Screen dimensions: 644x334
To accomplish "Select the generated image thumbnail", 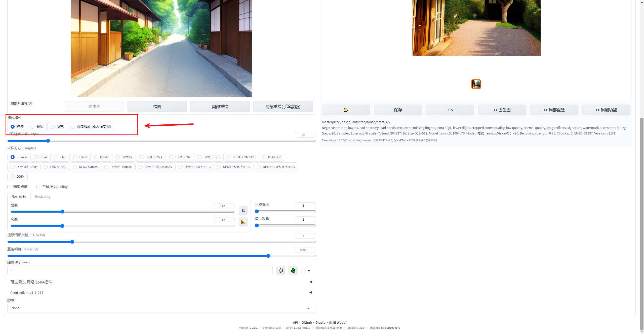I will [x=476, y=84].
